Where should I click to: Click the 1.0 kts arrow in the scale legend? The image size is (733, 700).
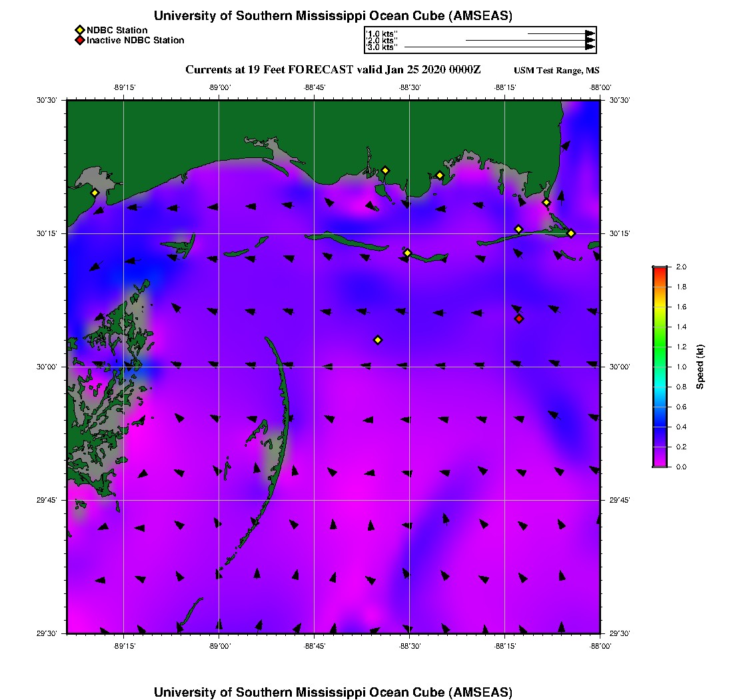(560, 33)
